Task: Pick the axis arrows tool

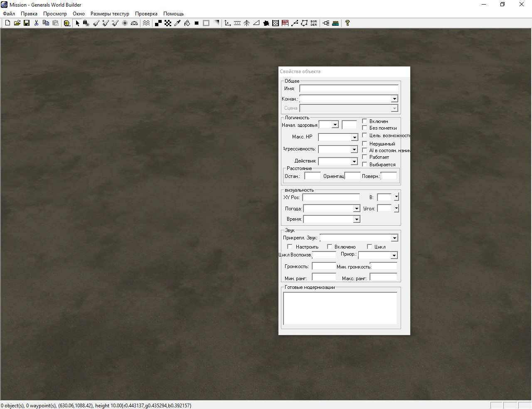Action: pyautogui.click(x=228, y=23)
